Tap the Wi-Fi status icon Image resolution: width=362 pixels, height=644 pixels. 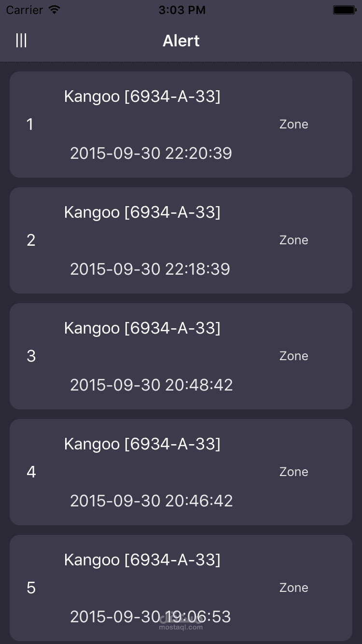[55, 10]
